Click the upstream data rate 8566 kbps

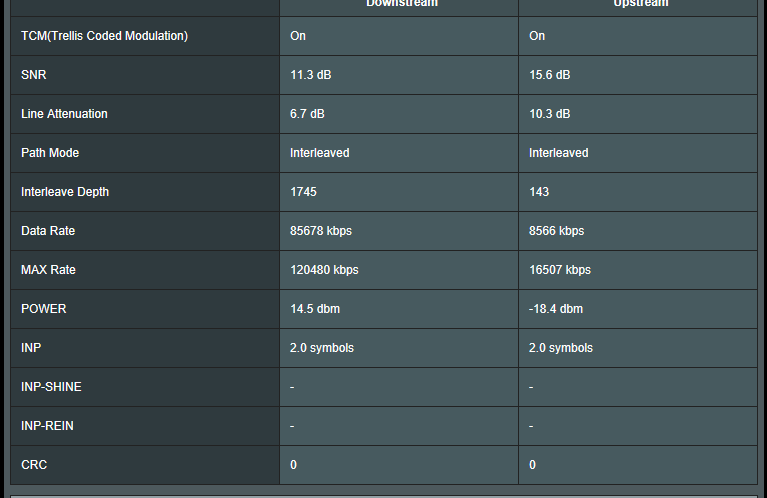tap(556, 231)
